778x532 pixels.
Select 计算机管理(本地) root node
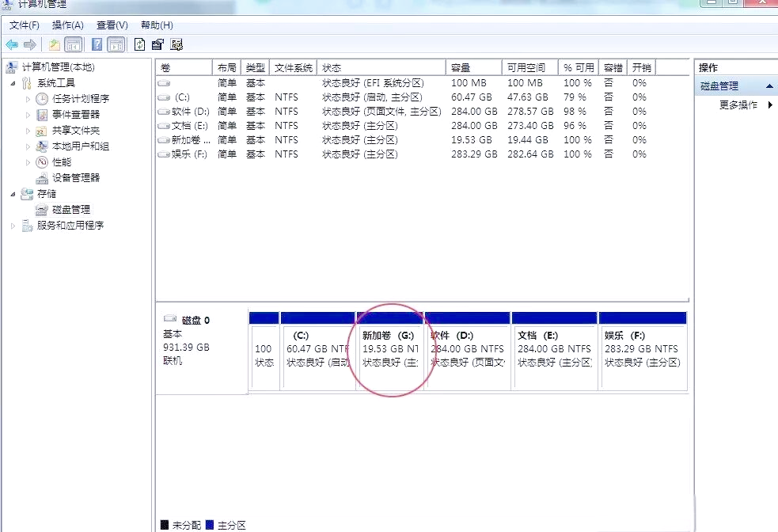pos(58,67)
